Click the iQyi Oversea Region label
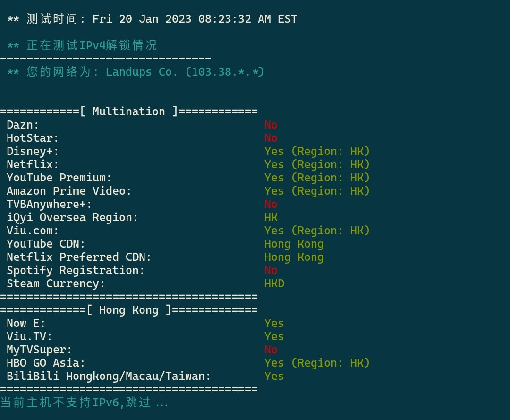Screen dimensions: 510x420 coord(72,217)
